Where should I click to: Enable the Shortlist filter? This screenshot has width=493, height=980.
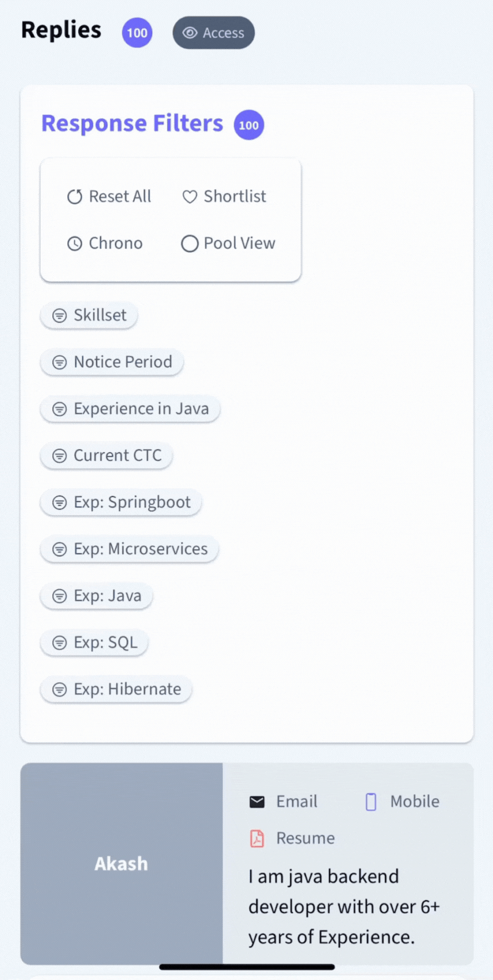(x=224, y=196)
